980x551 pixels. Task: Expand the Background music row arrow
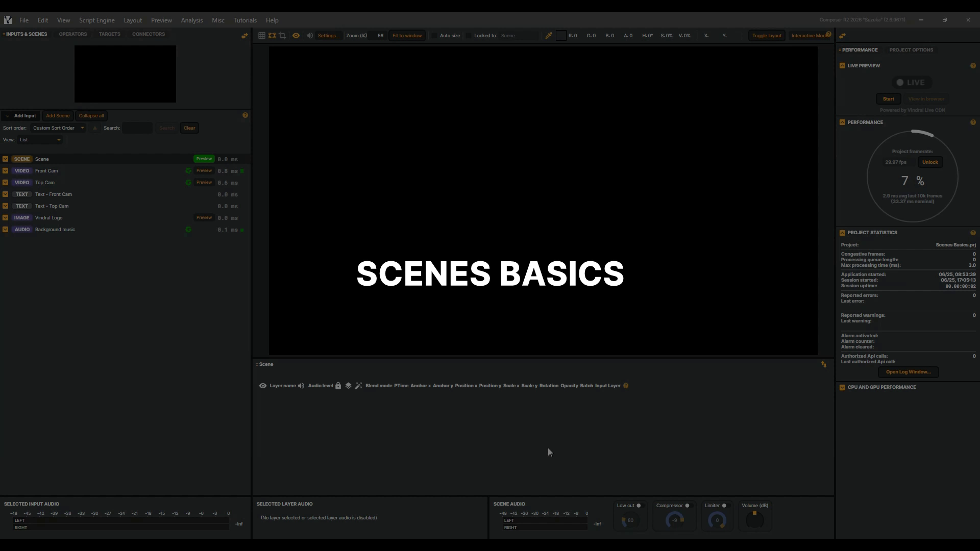click(x=5, y=230)
